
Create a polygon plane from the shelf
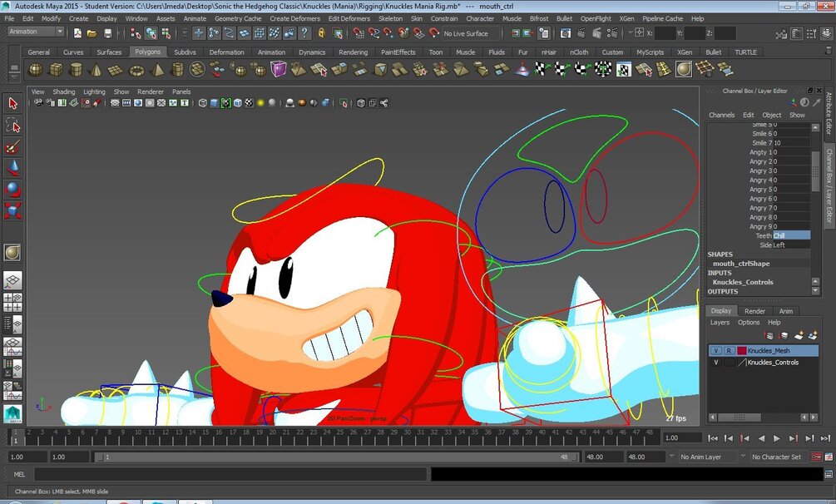pos(116,70)
